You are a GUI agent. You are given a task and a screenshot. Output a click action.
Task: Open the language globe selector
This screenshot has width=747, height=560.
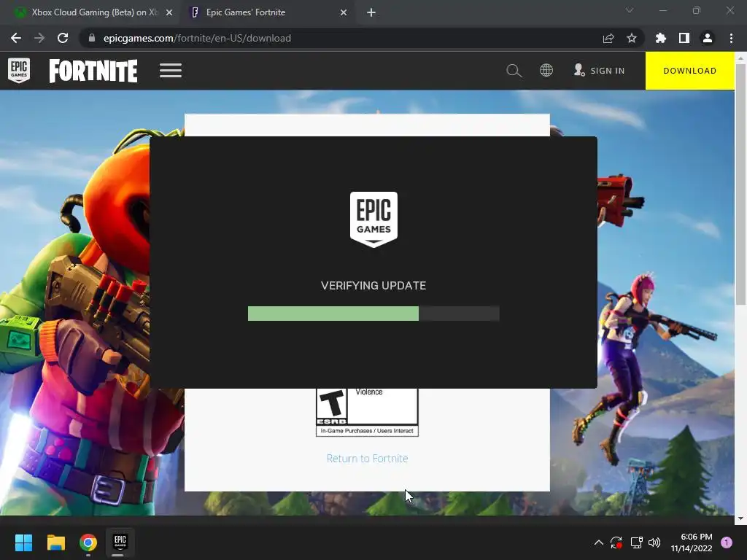pyautogui.click(x=546, y=71)
